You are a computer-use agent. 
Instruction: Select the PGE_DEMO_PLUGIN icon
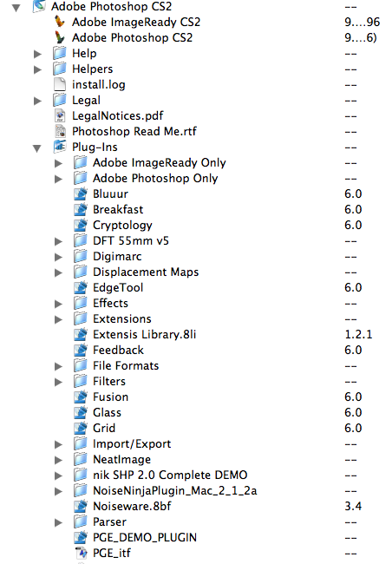point(81,538)
